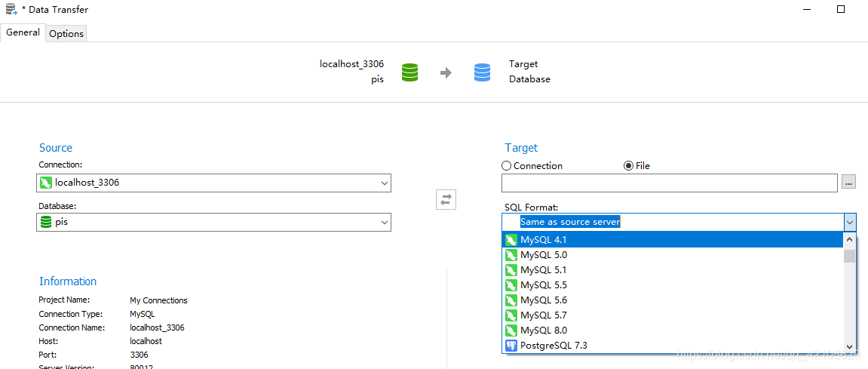The height and width of the screenshot is (369, 868).
Task: Click the PostgreSQL 7.3 elephant icon
Action: [511, 346]
